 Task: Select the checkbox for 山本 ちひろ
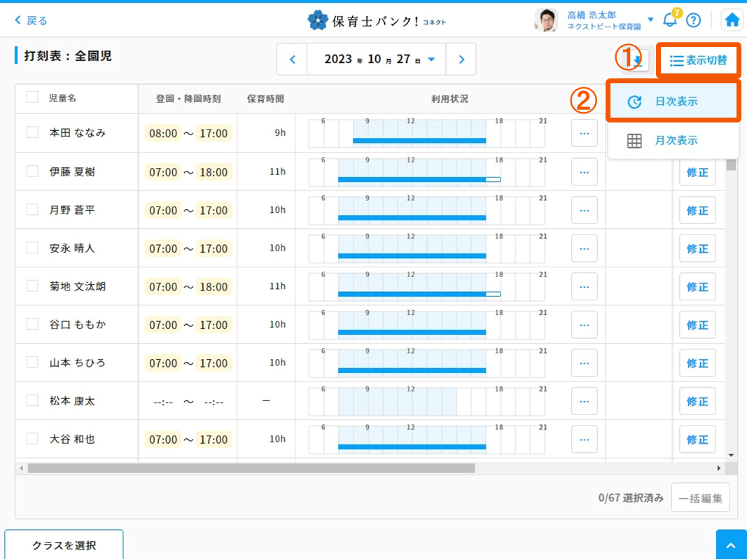coord(32,362)
